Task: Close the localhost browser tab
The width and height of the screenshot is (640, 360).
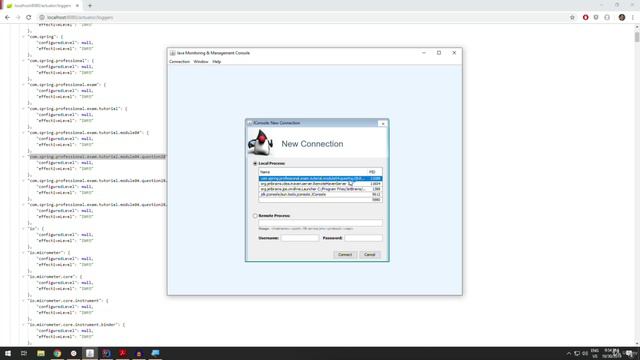Action: click(77, 6)
